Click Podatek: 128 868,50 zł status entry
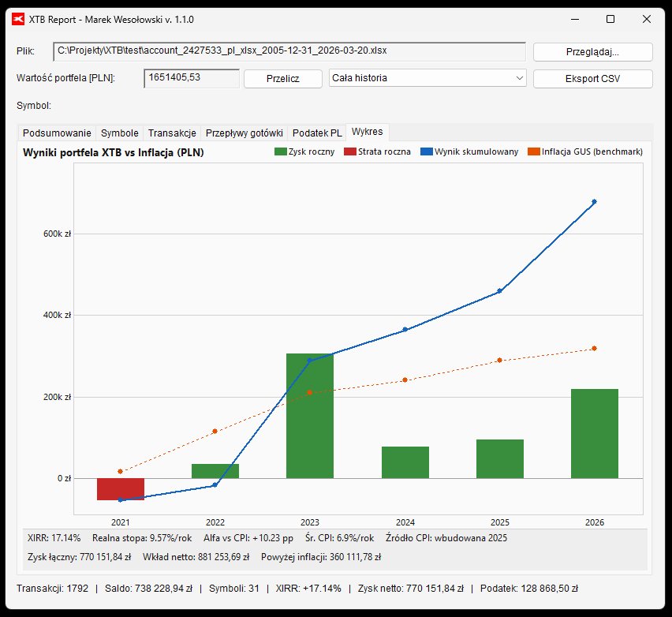672x617 pixels. 529,589
